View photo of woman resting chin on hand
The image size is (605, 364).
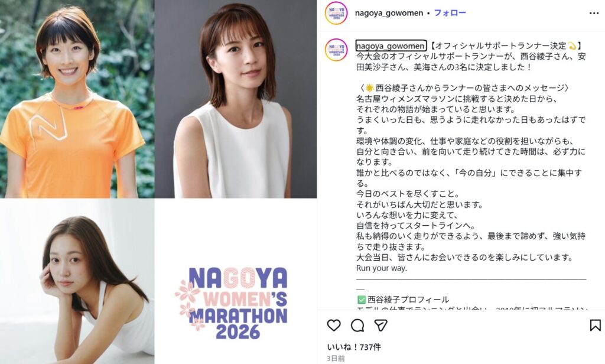[x=77, y=281]
